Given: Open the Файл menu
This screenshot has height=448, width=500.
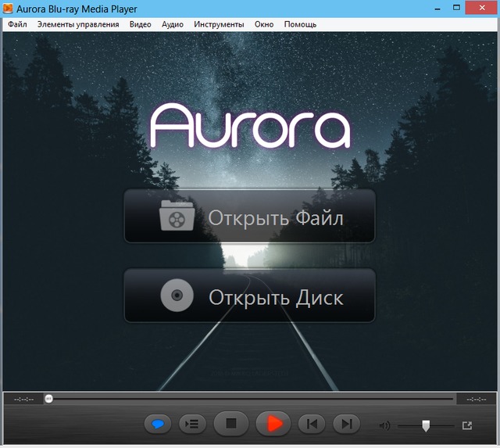Looking at the screenshot, I should [17, 24].
